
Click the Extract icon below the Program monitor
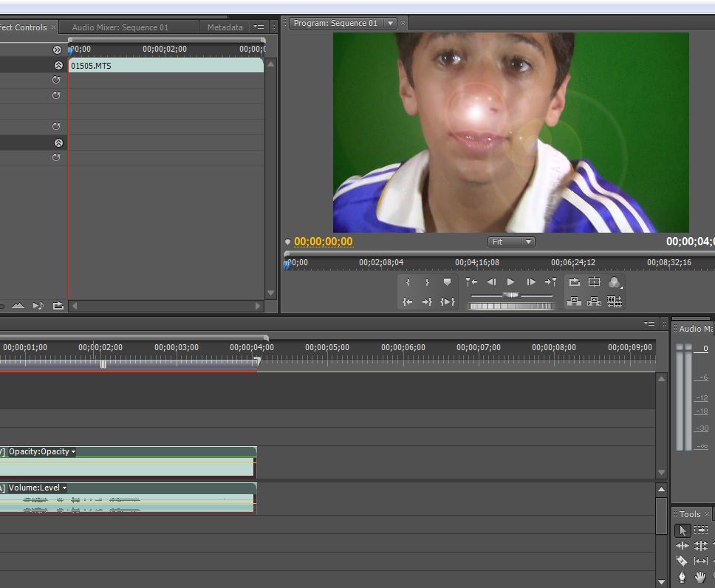pos(595,301)
